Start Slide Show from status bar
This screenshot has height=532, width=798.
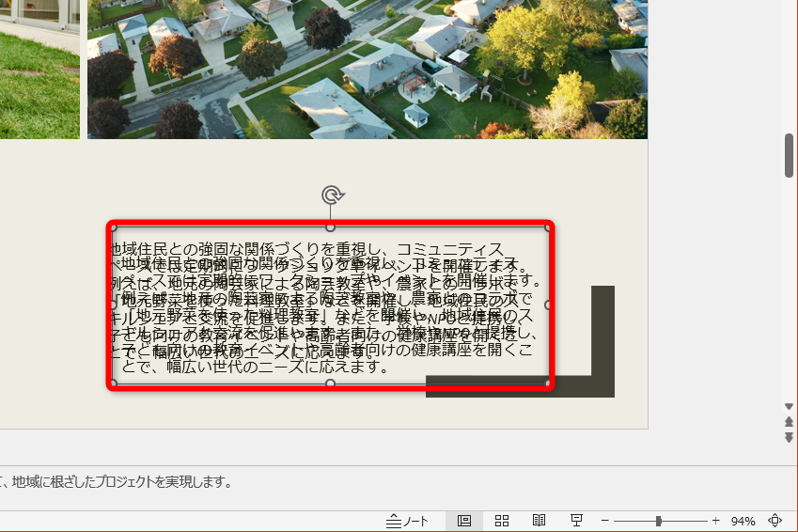point(576,521)
